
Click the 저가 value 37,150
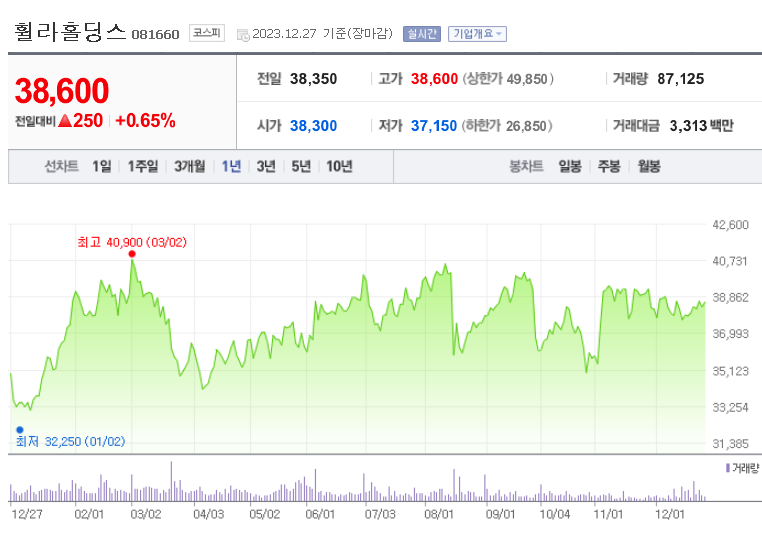(434, 126)
